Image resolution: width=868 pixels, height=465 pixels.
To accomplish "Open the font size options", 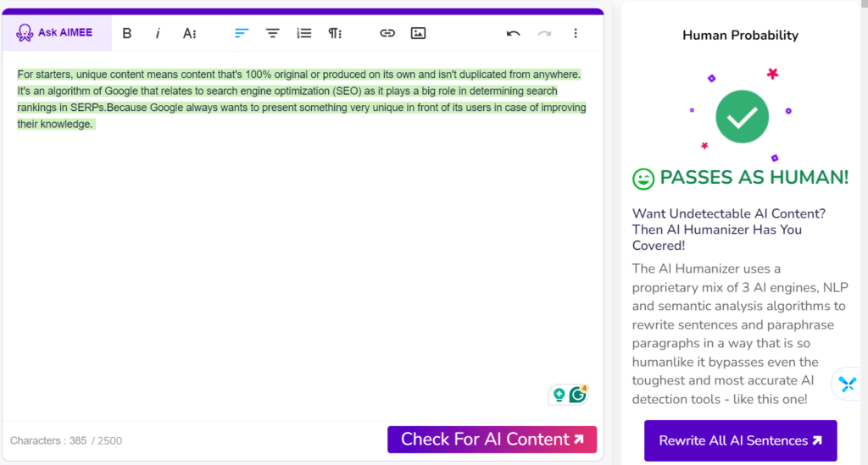I will (x=189, y=33).
